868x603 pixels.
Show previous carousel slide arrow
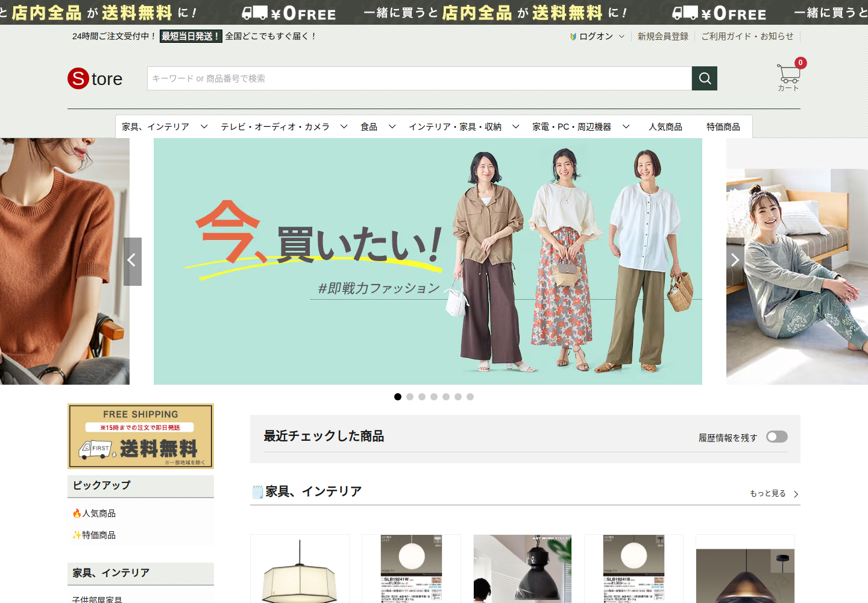click(x=133, y=261)
